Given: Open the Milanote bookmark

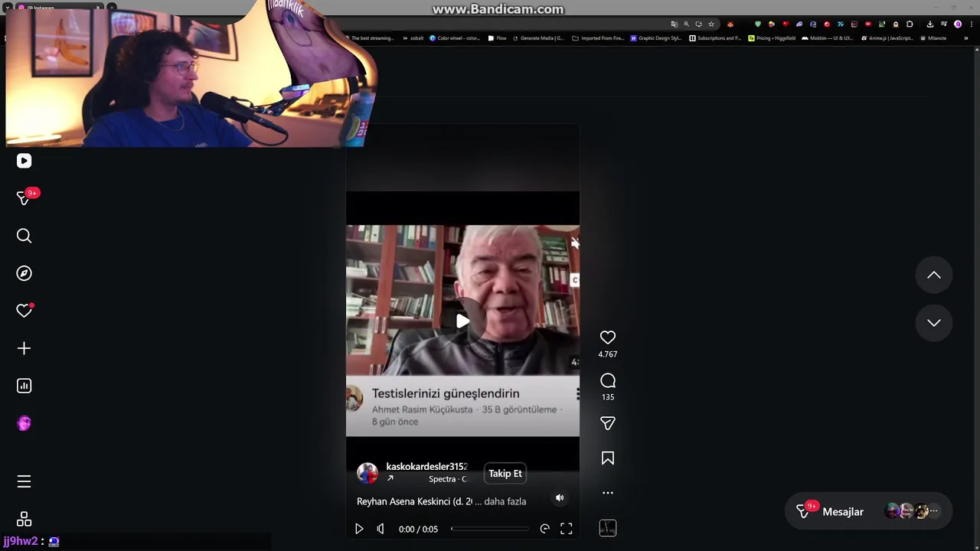Looking at the screenshot, I should (x=933, y=38).
